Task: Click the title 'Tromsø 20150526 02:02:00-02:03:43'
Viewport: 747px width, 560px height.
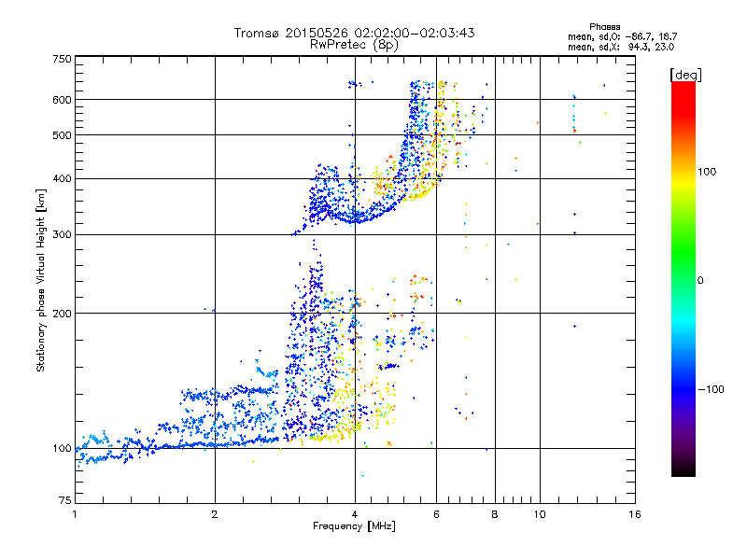Action: [x=354, y=33]
